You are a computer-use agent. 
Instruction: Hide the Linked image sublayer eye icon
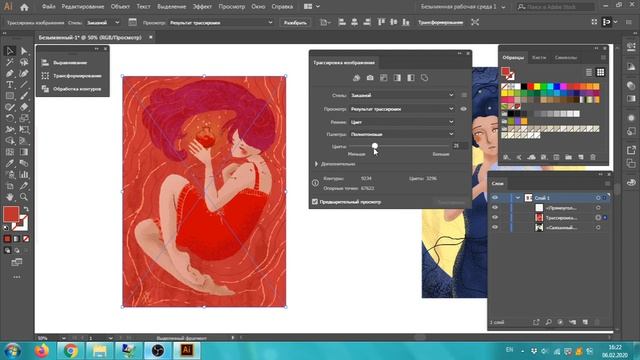495,227
